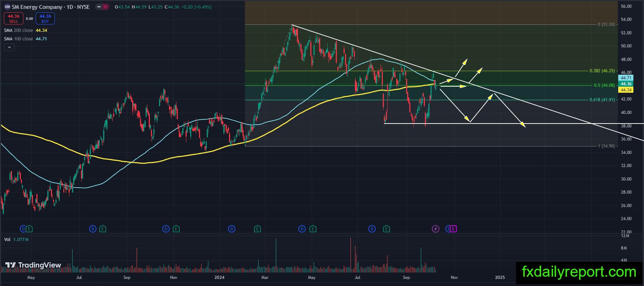
Task: Click the dividend D marker just before May 2024
Action: pos(302,229)
